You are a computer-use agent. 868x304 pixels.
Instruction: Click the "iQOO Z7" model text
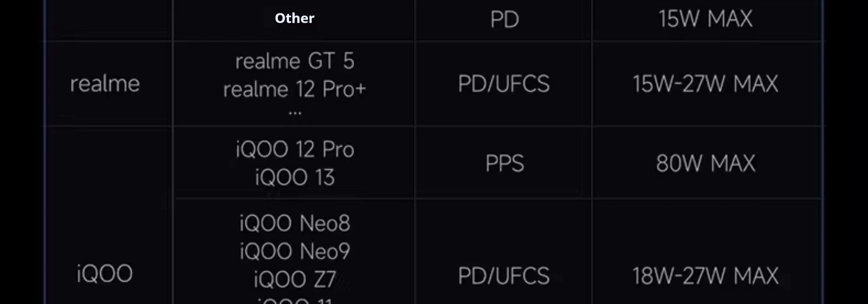pyautogui.click(x=295, y=279)
